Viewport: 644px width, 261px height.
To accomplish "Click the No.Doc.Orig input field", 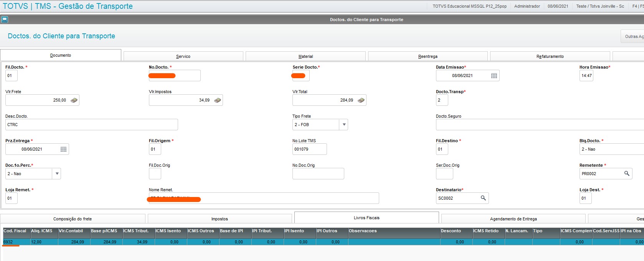I will coord(318,174).
